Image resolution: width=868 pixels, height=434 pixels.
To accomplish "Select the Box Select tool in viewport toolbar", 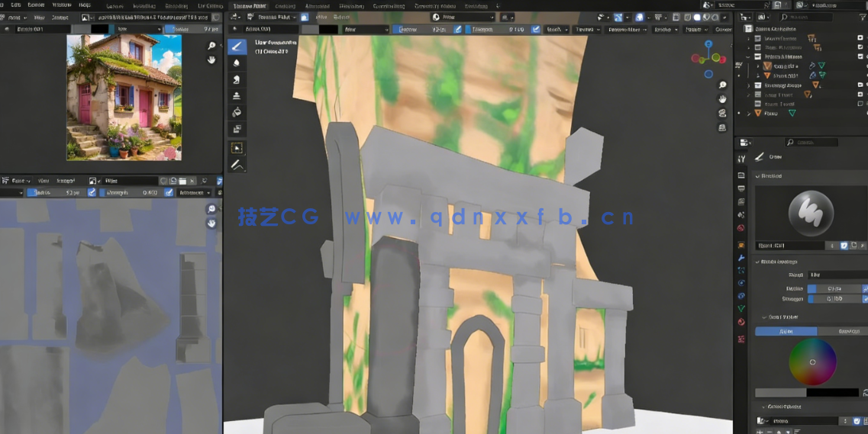I will point(237,148).
